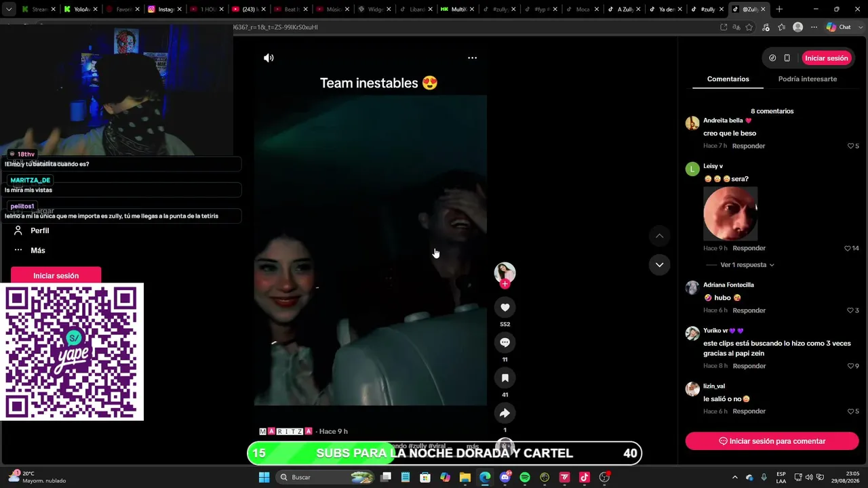Reply to Yuriko vr's comment
Image resolution: width=868 pixels, height=488 pixels.
[749, 367]
